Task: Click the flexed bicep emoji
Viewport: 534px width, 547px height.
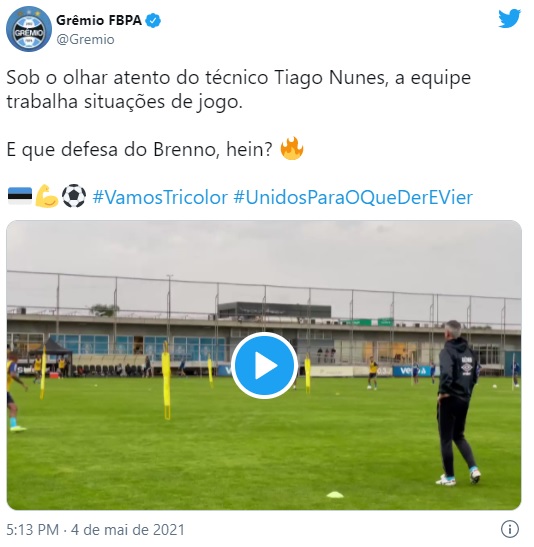Action: pos(47,196)
